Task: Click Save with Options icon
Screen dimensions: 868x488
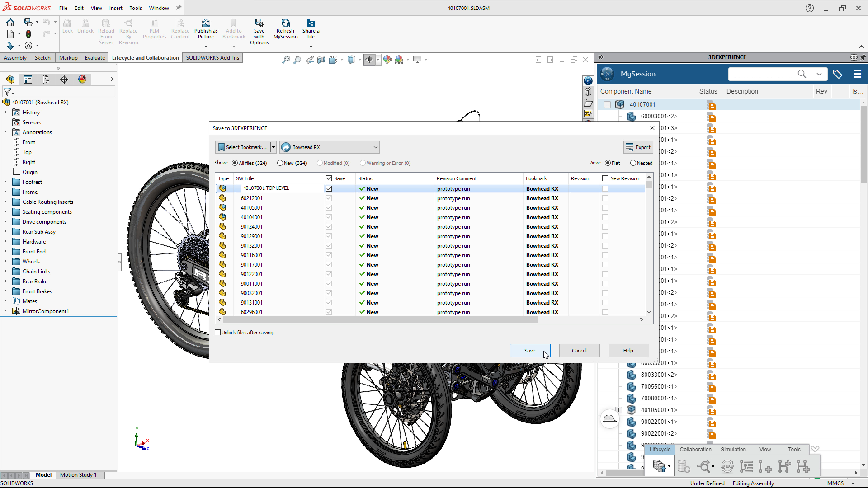Action: [x=259, y=23]
